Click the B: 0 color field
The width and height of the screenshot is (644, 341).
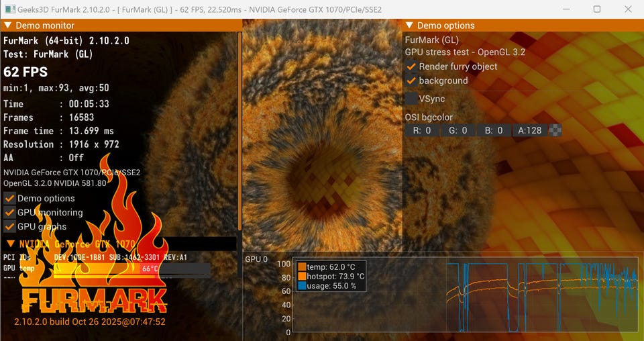point(494,131)
